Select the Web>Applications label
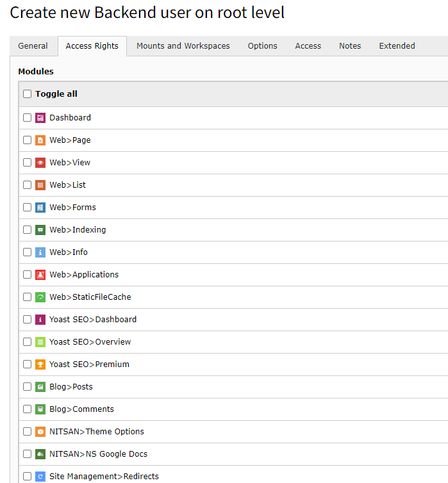Screen dimensions: 448x483 pos(84,274)
